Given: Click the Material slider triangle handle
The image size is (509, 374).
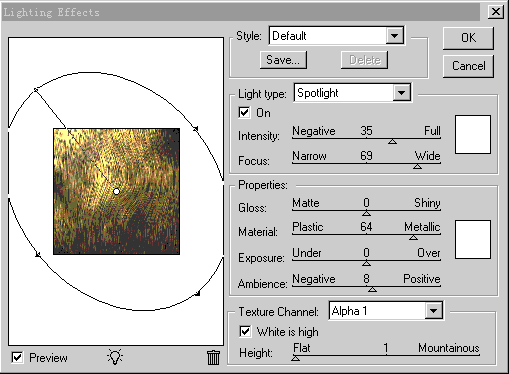Looking at the screenshot, I should point(413,237).
